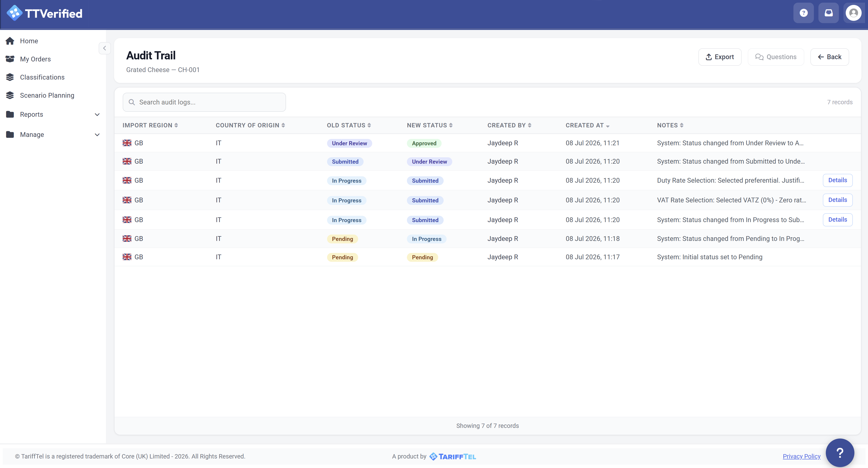
Task: Open the inbox tray icon in header
Action: point(828,13)
